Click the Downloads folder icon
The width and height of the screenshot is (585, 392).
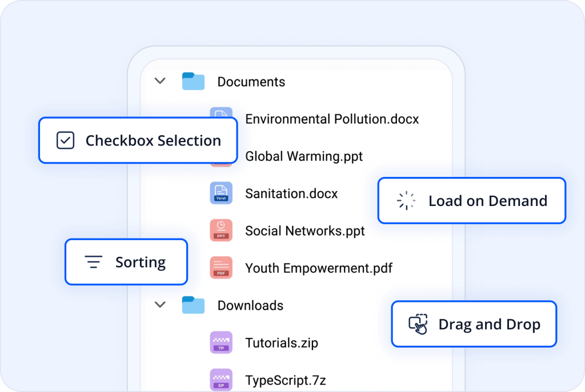(x=193, y=305)
